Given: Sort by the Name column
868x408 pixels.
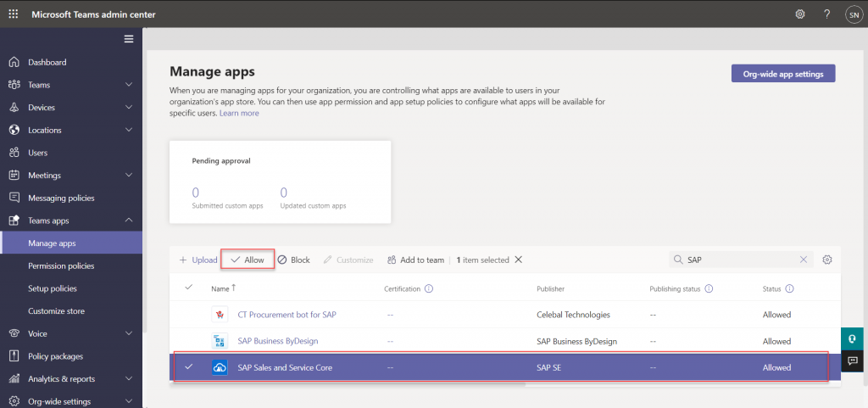Looking at the screenshot, I should click(223, 288).
